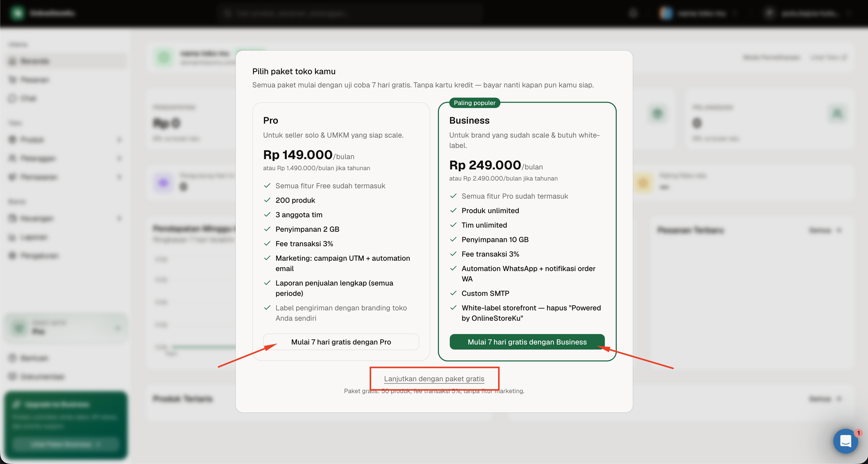The height and width of the screenshot is (464, 868).
Task: Click the "Rp 249.000" price
Action: coord(485,165)
